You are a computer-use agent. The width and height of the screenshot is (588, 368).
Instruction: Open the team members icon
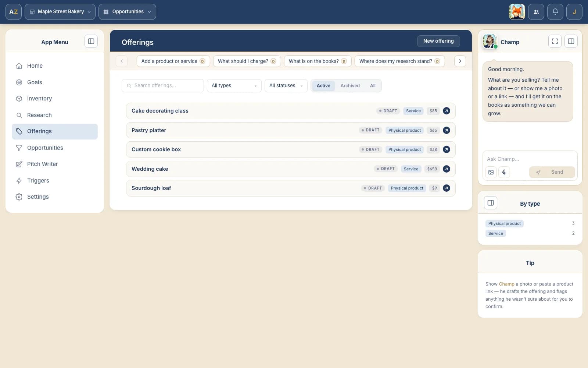(536, 12)
